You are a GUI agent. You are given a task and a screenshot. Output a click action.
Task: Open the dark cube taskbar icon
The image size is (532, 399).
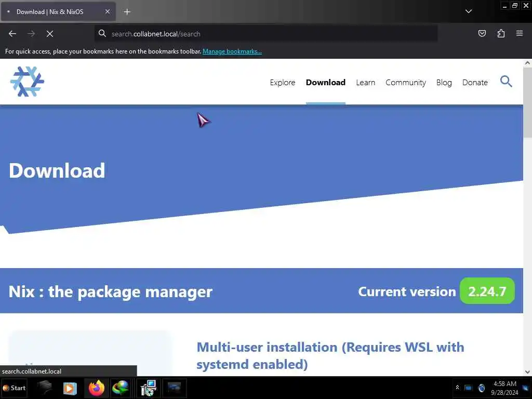(44, 388)
